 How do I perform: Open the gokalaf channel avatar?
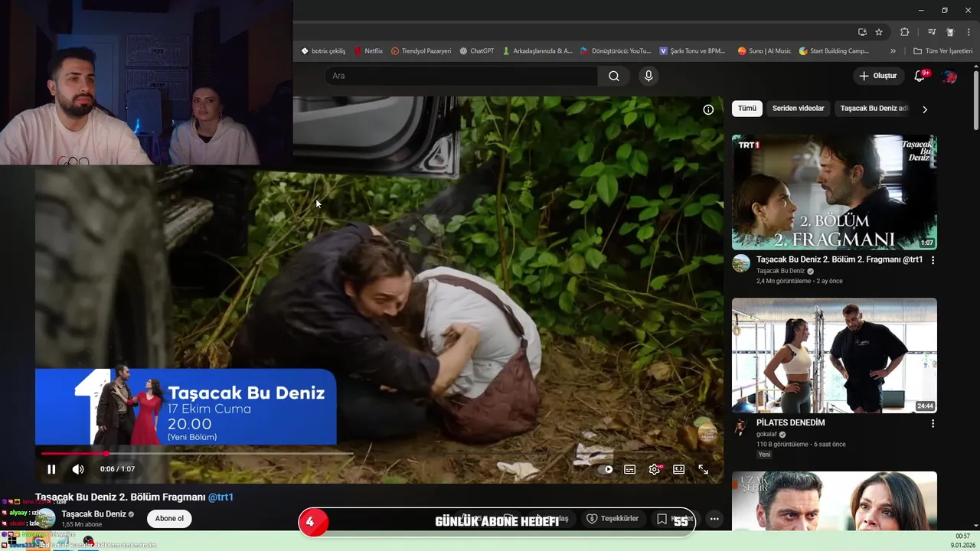(x=740, y=427)
